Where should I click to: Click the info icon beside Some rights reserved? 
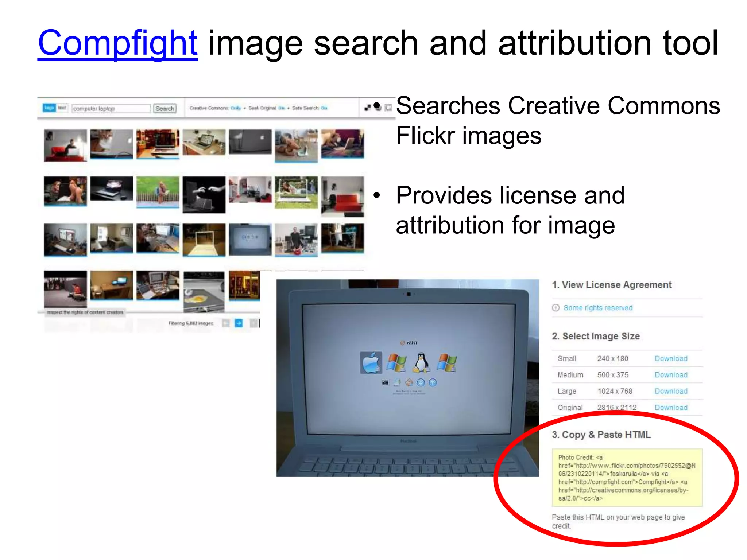pyautogui.click(x=556, y=308)
